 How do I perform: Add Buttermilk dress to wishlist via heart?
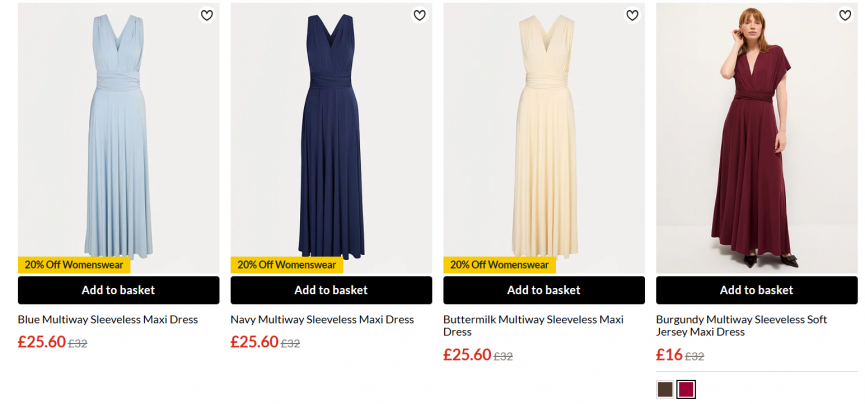(632, 15)
